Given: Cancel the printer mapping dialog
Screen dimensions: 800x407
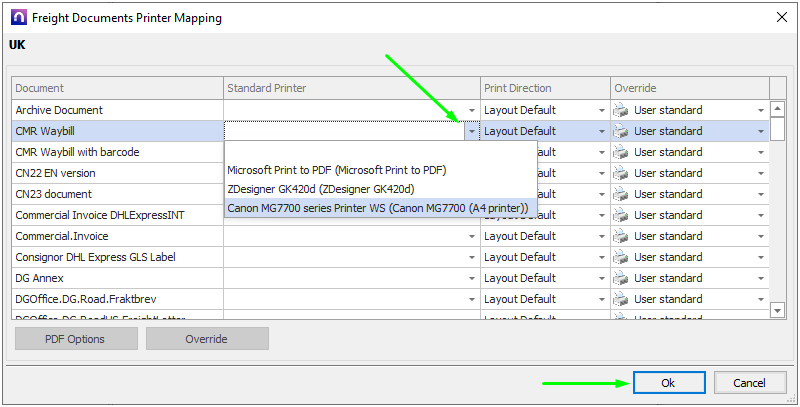Looking at the screenshot, I should (x=749, y=383).
